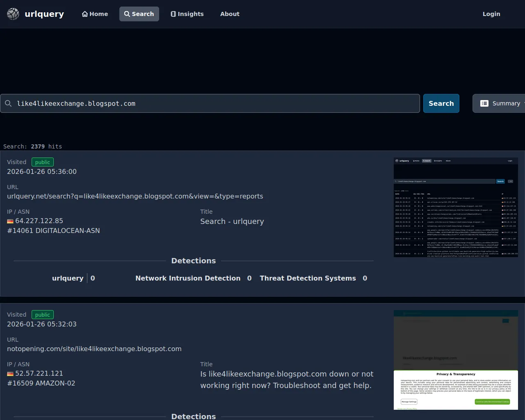Click the #16509 AMAZON-02 ASN entry
This screenshot has height=420, width=525.
tap(41, 383)
